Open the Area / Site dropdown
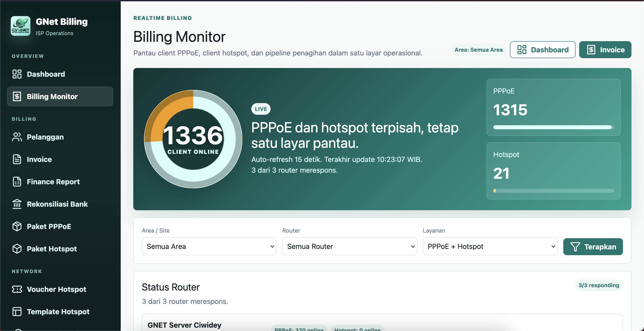The image size is (644, 331). pyautogui.click(x=209, y=246)
